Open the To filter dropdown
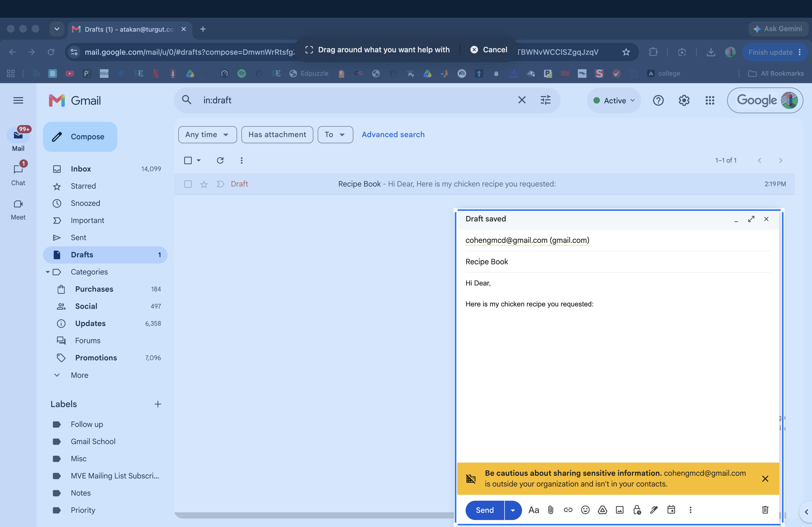Screen dimensions: 812x527 tap(335, 135)
